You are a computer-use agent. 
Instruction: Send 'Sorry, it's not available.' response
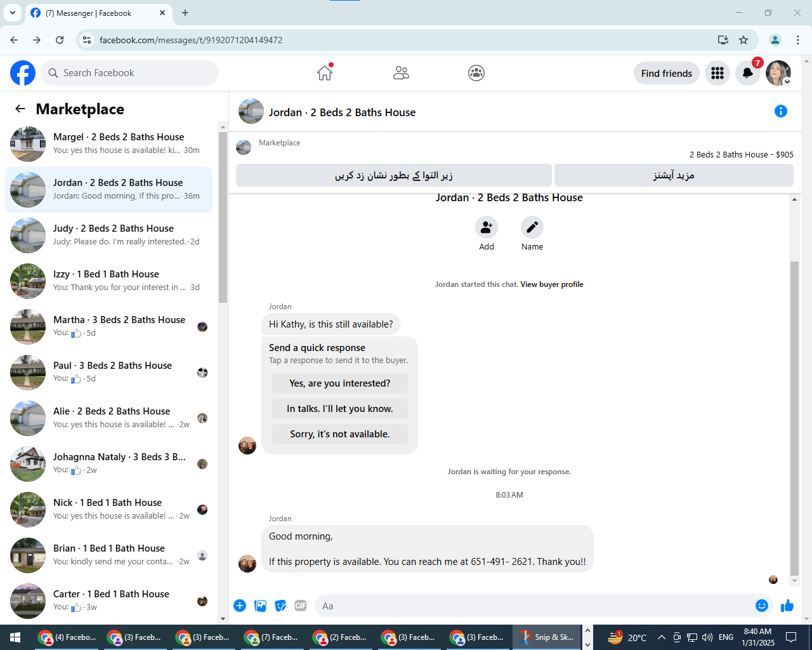(x=339, y=434)
